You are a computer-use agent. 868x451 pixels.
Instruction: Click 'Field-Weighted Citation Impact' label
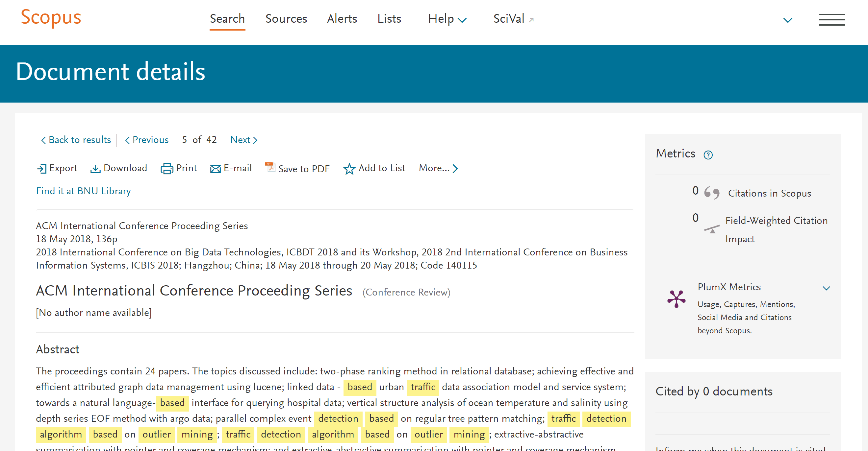click(776, 229)
